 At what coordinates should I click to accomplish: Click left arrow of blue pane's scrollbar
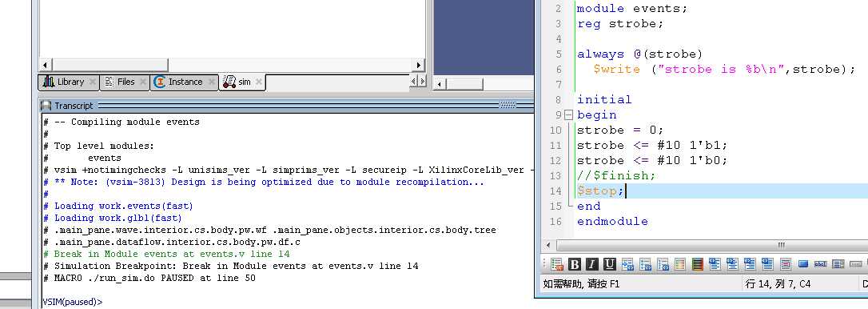440,84
